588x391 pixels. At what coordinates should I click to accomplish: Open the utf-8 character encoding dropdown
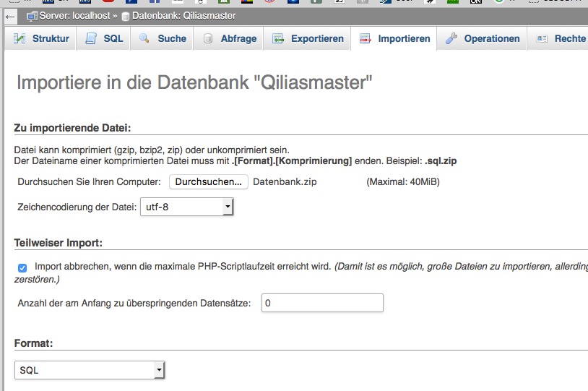tap(186, 207)
